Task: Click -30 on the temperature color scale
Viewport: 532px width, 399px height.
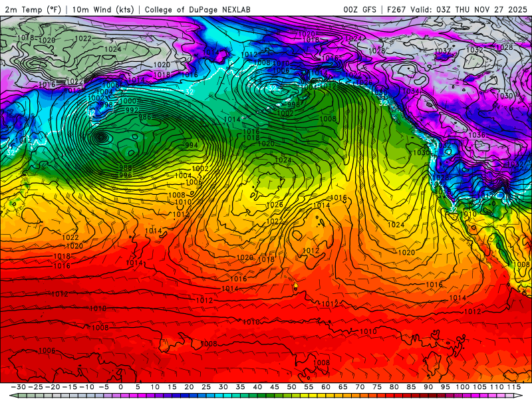Action: click(19, 387)
